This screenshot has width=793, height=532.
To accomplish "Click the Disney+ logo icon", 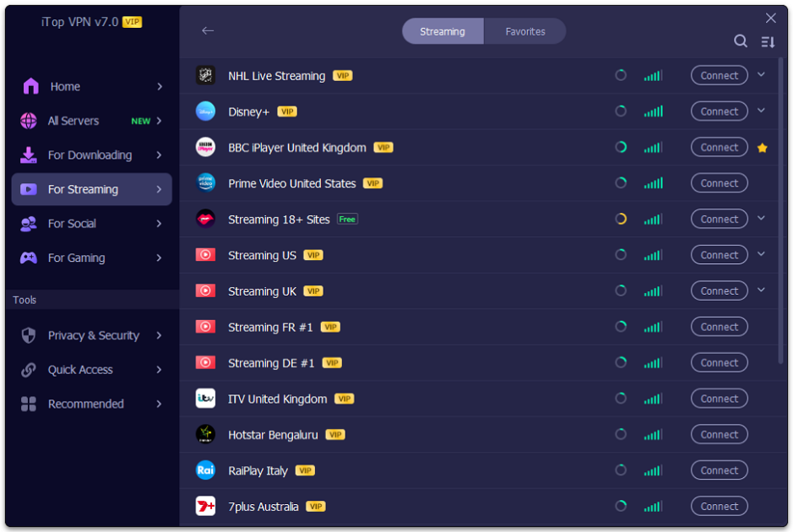I will tap(205, 111).
